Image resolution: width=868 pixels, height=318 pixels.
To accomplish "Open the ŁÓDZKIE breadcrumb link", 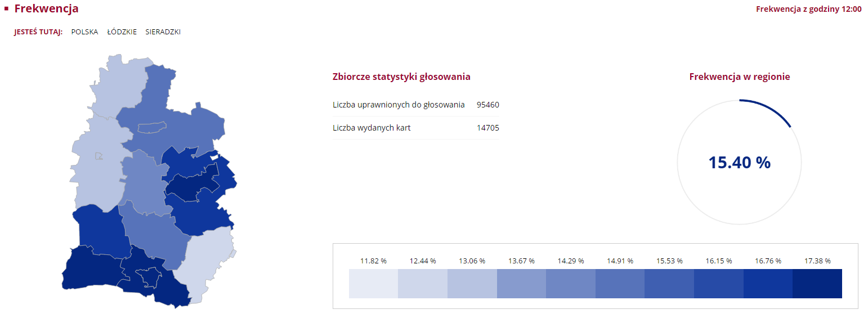I will 122,32.
